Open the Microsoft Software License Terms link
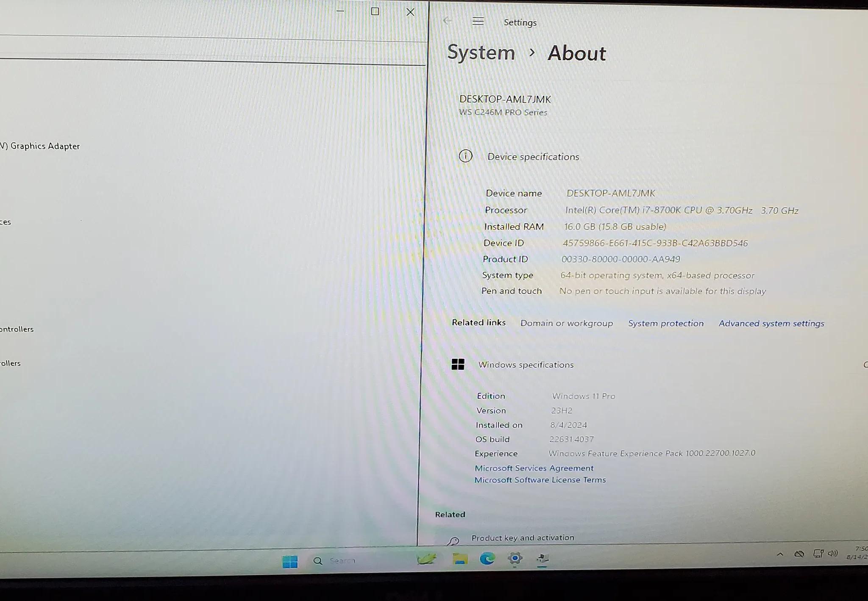The width and height of the screenshot is (868, 601). click(540, 480)
